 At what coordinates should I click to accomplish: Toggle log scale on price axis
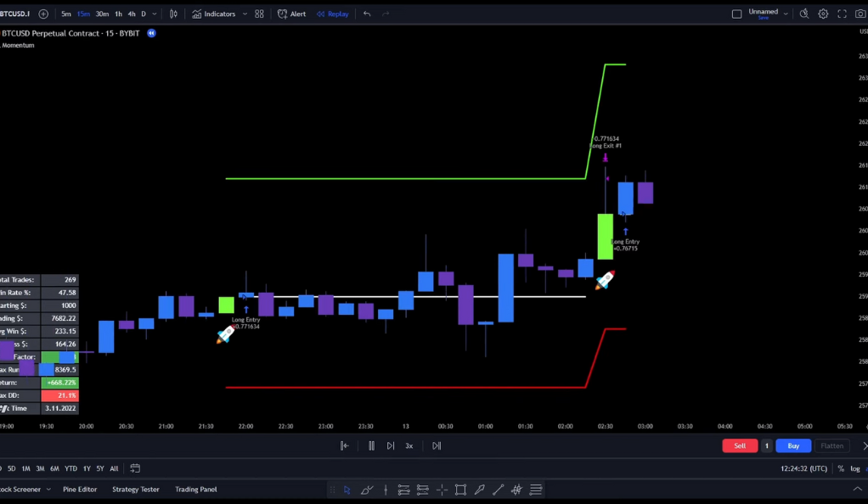click(x=855, y=468)
